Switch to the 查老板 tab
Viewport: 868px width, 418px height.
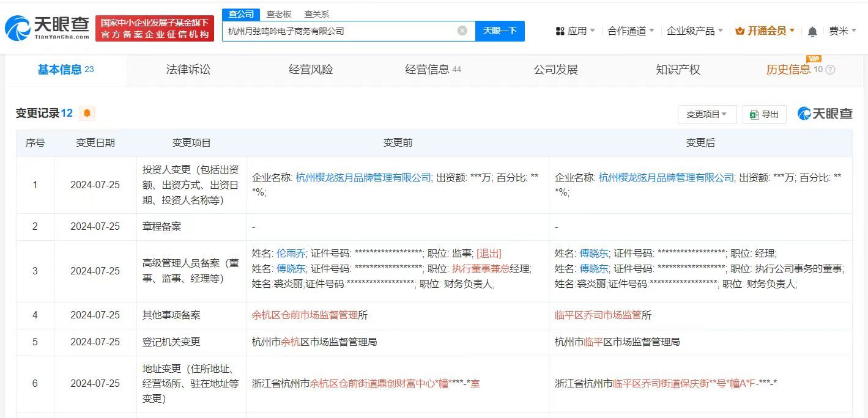click(x=279, y=13)
